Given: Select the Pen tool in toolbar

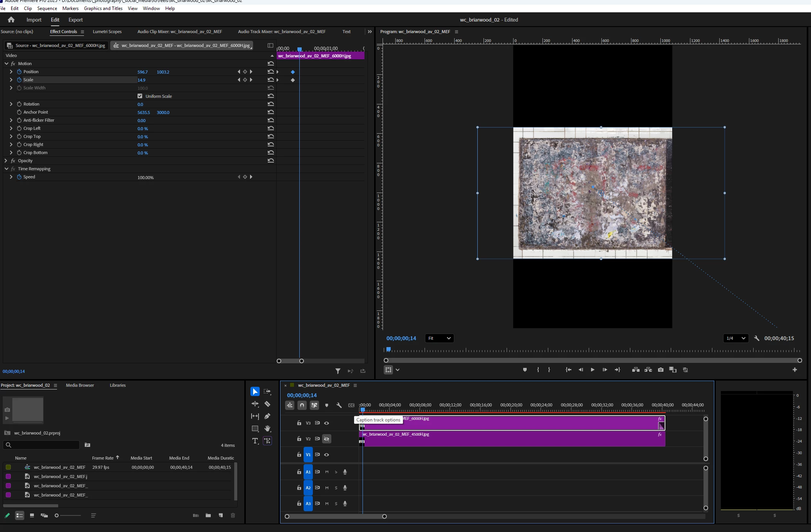Looking at the screenshot, I should click(x=267, y=416).
